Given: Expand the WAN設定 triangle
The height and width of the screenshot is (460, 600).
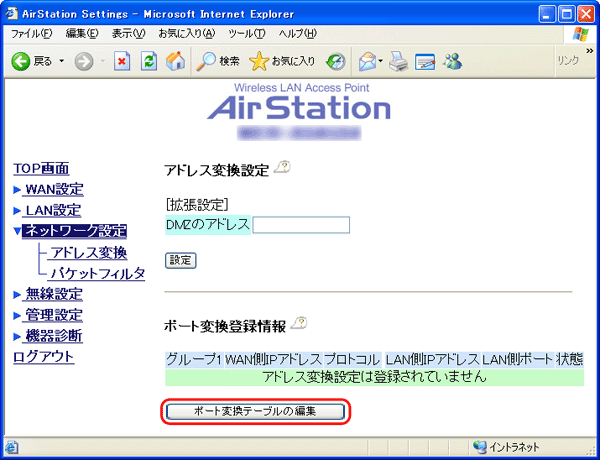Looking at the screenshot, I should (17, 190).
